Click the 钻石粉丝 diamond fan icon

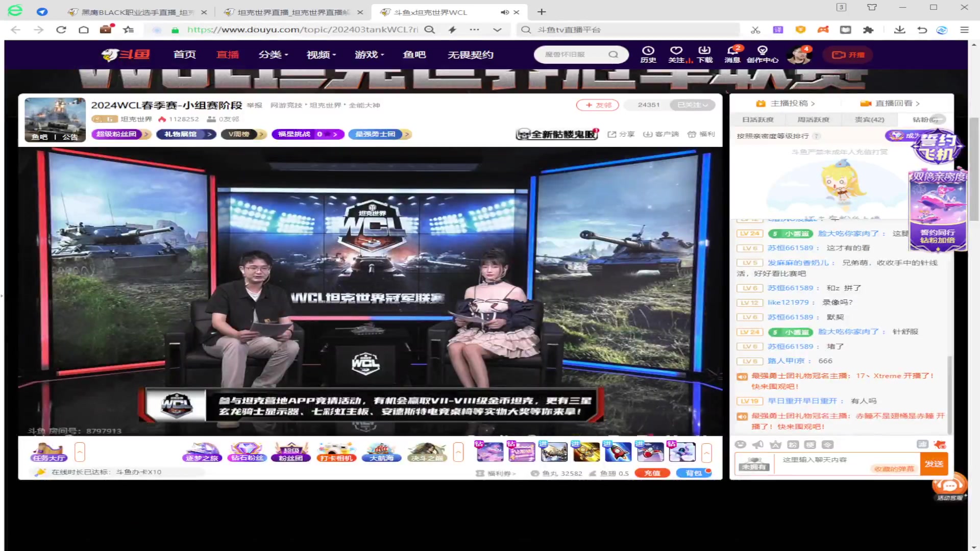click(247, 452)
